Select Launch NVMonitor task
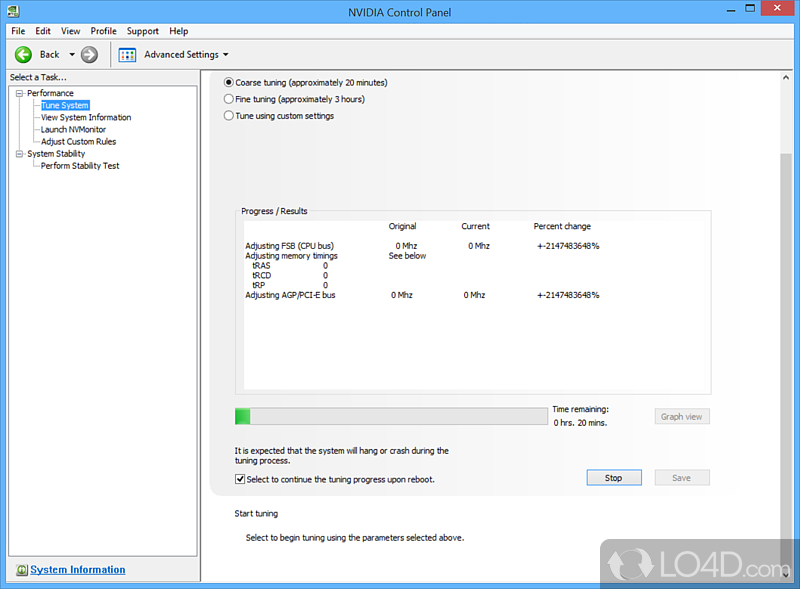 73,130
